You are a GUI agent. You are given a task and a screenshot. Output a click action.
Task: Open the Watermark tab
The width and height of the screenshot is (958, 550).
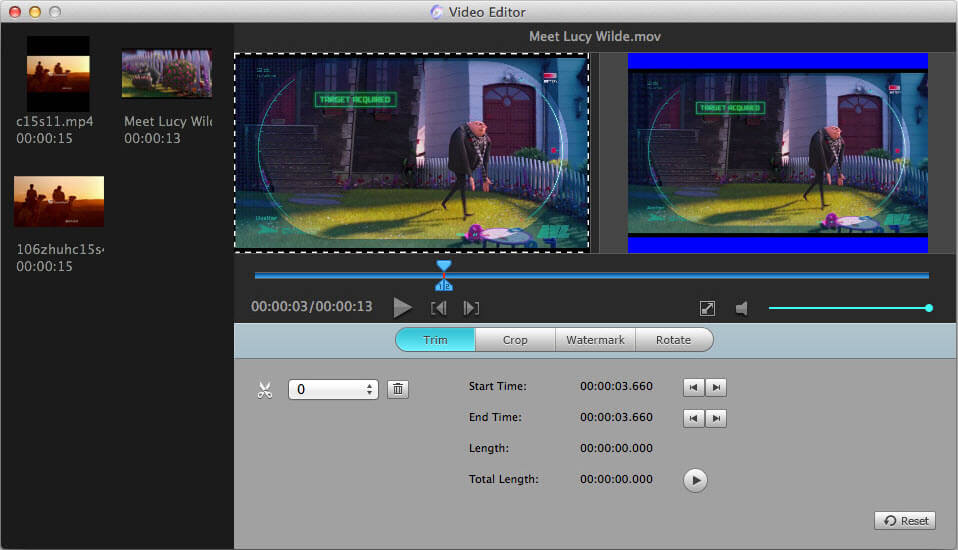click(x=595, y=340)
